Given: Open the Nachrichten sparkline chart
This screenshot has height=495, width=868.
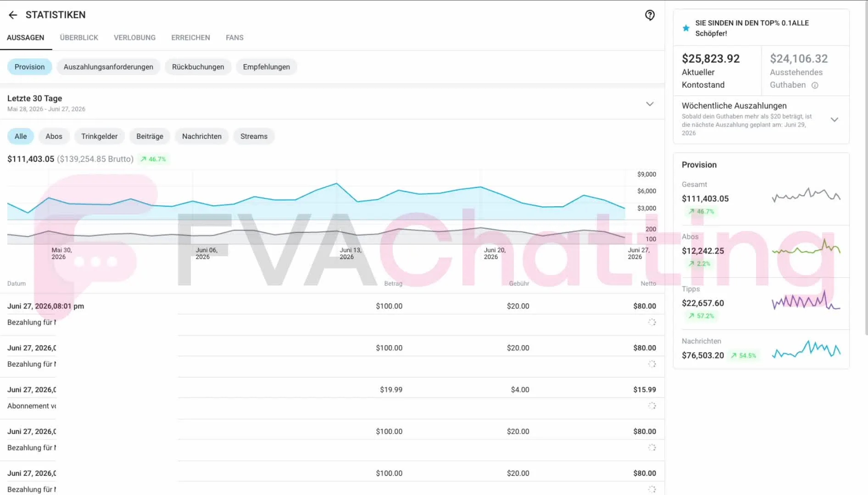Looking at the screenshot, I should 806,350.
